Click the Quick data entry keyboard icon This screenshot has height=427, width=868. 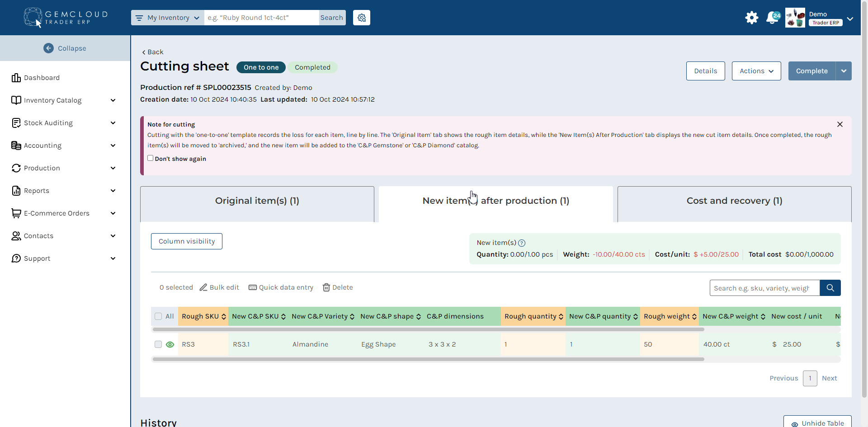click(x=253, y=287)
